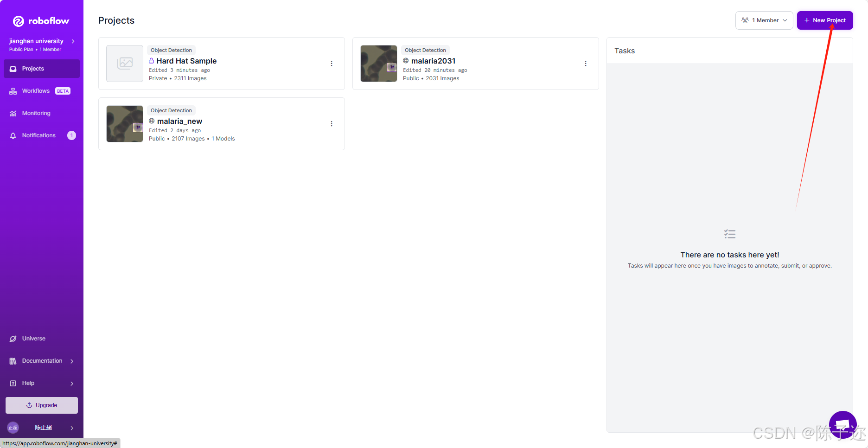Click the Tasks panel heading
The image size is (868, 448).
point(625,51)
